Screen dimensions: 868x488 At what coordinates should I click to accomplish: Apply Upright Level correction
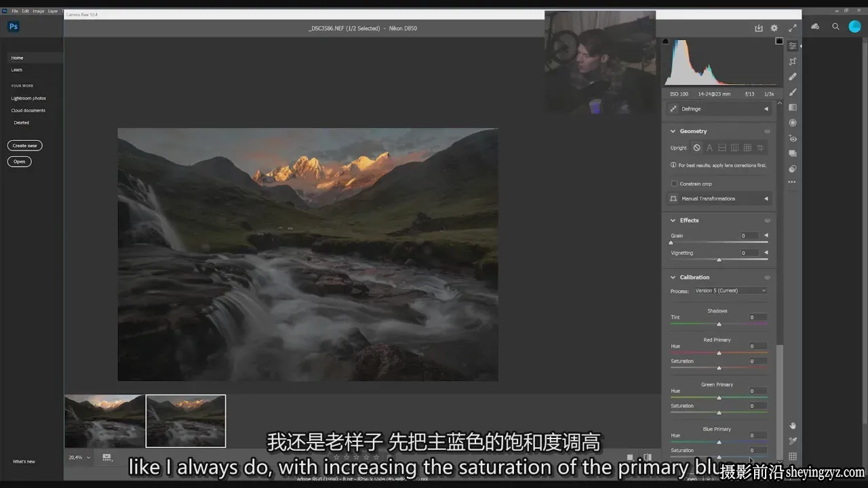tap(722, 148)
